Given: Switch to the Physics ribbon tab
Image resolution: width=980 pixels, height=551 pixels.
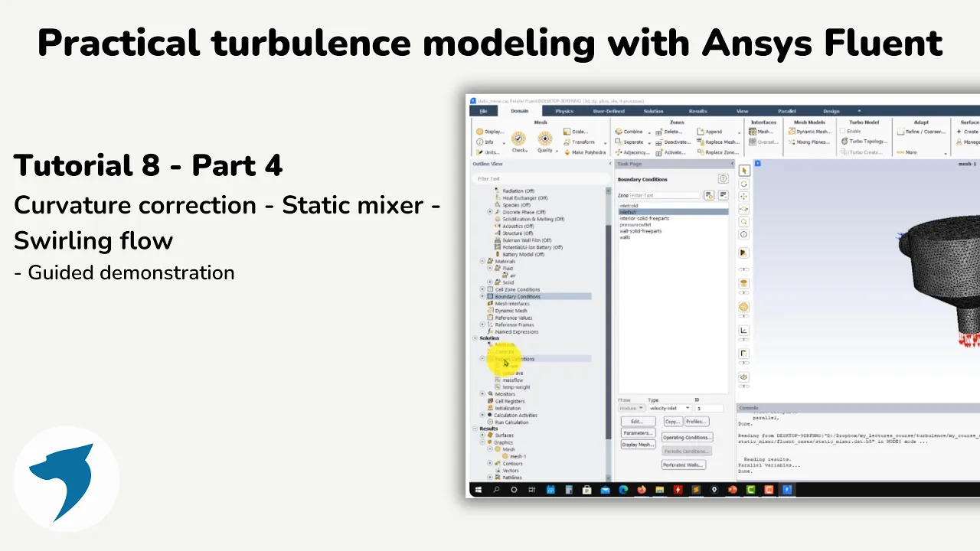Looking at the screenshot, I should [x=563, y=111].
